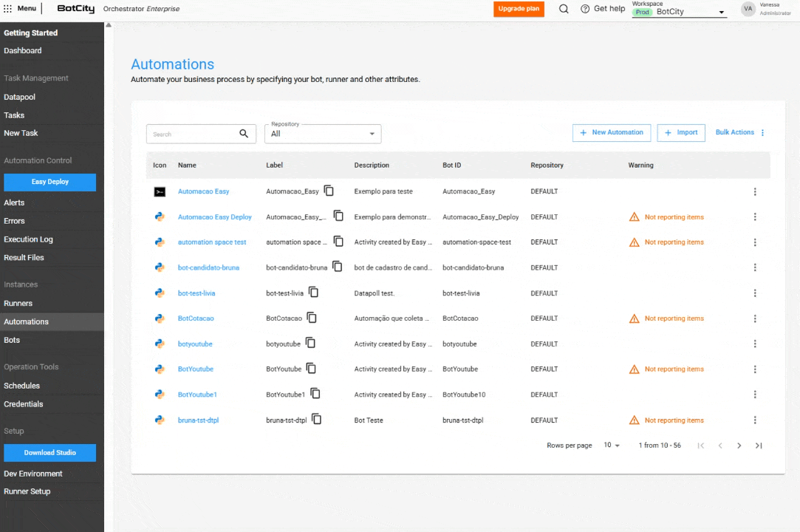Copy the Automacao_Easy label using copy icon
The width and height of the screenshot is (800, 532).
click(329, 190)
